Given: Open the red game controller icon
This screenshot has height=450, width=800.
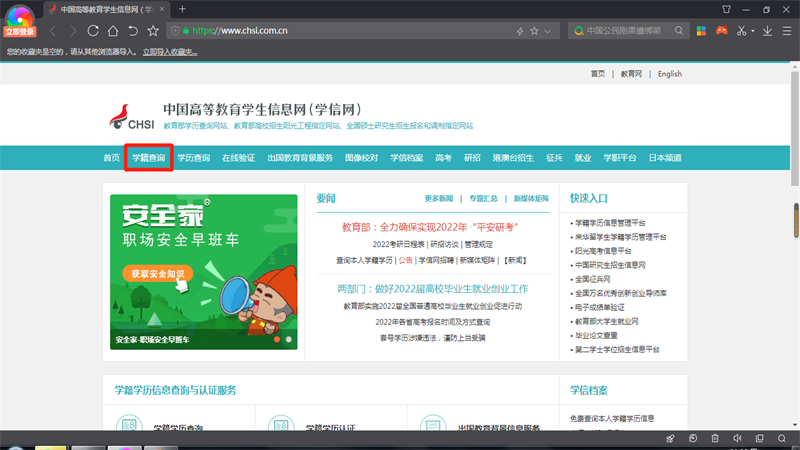Looking at the screenshot, I should (x=721, y=31).
